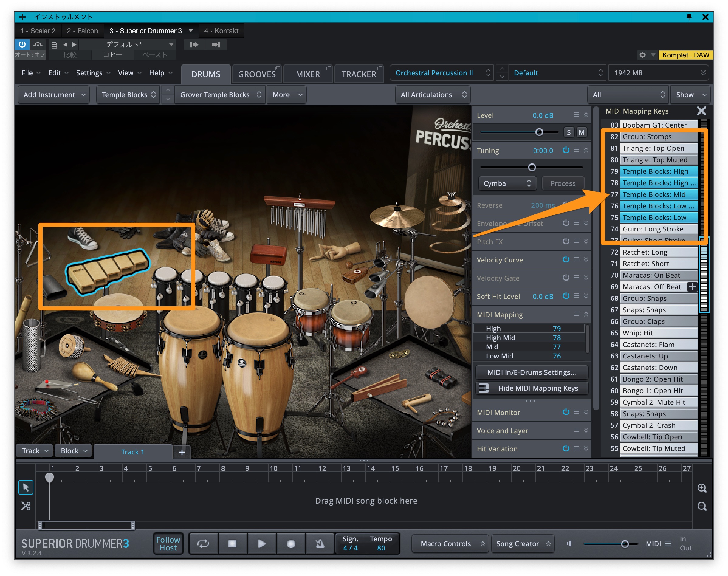This screenshot has width=728, height=576.
Task: Enable loop playback in the transport bar
Action: pyautogui.click(x=203, y=543)
